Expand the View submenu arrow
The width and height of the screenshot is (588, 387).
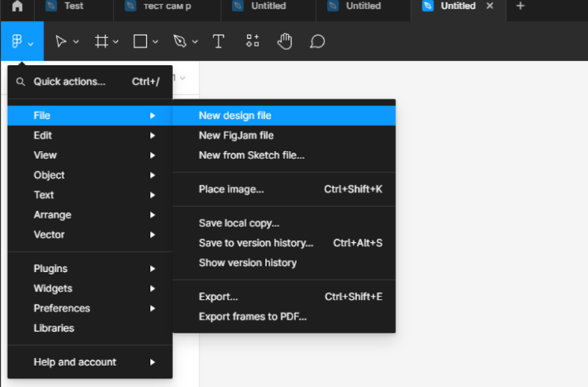coord(152,155)
